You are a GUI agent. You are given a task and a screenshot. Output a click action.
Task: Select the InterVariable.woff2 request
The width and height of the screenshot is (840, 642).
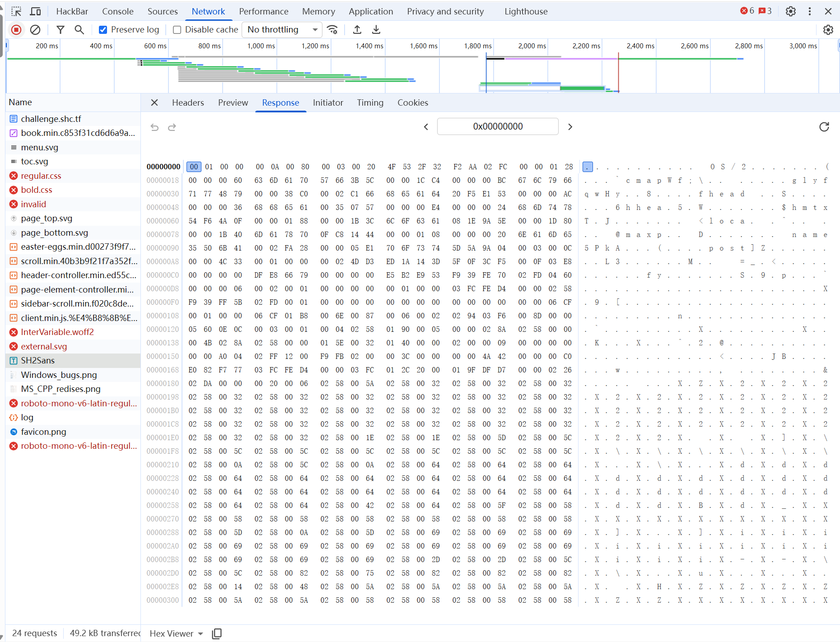(x=57, y=332)
